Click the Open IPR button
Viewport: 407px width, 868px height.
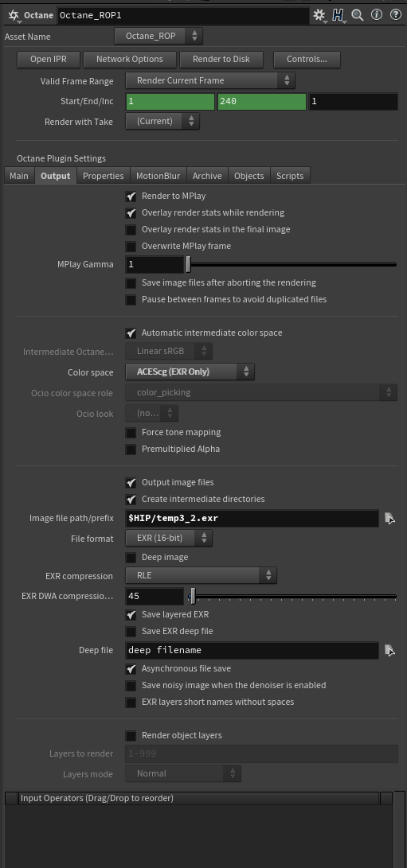[49, 59]
